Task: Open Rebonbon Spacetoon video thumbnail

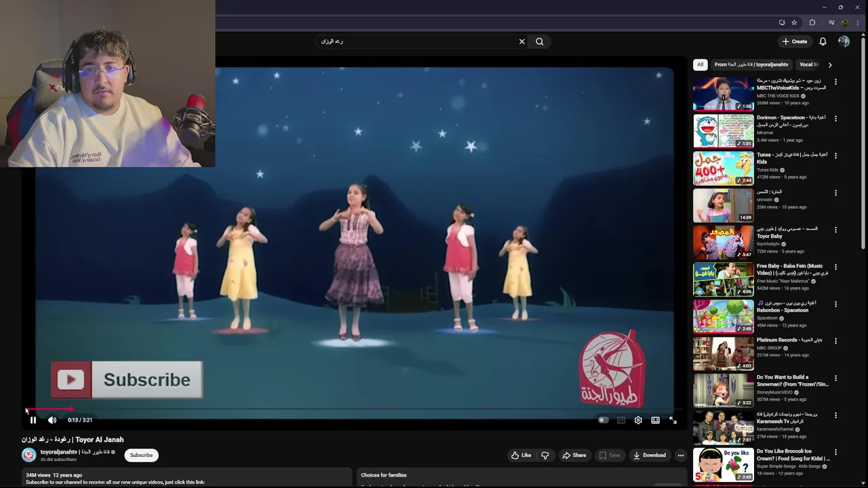Action: pyautogui.click(x=723, y=316)
